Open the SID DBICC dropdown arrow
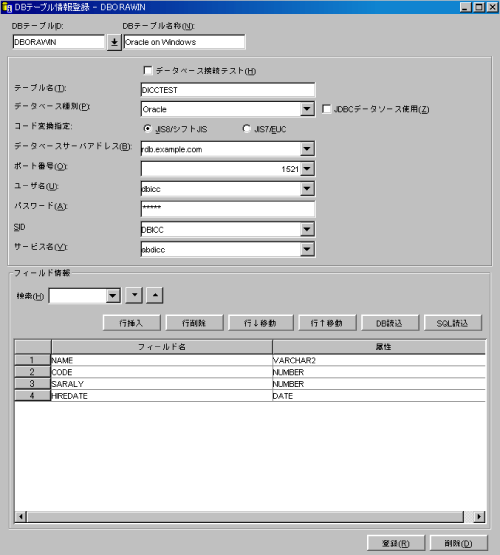The height and width of the screenshot is (555, 500). click(x=307, y=229)
